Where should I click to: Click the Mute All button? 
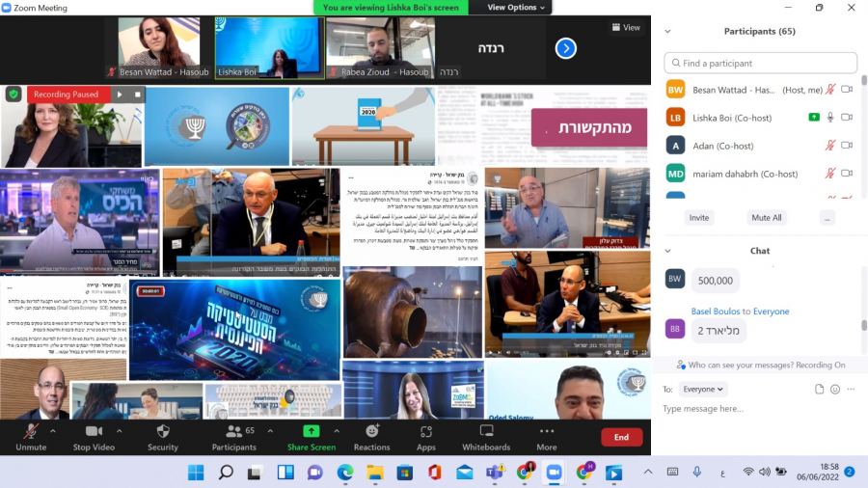coord(767,218)
